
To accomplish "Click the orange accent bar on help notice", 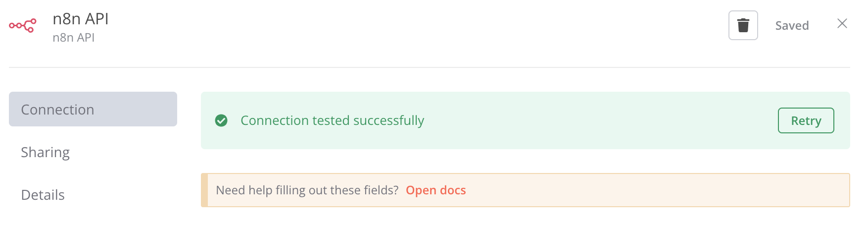I will pos(204,190).
